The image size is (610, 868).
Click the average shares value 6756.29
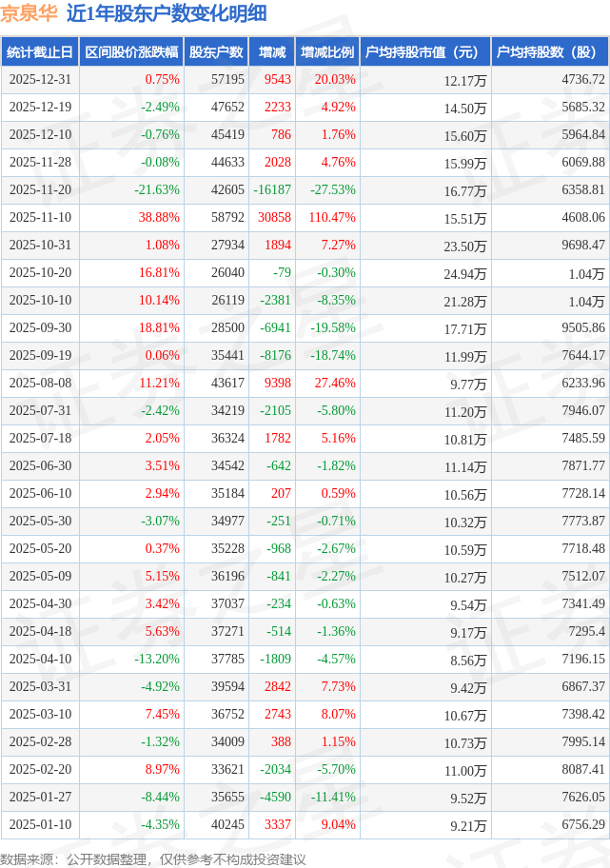[583, 824]
